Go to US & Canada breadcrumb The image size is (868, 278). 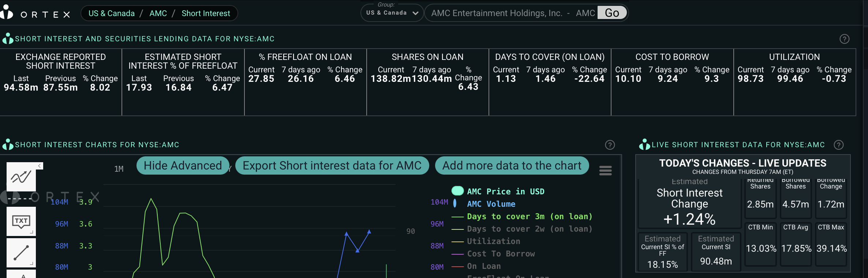point(112,14)
